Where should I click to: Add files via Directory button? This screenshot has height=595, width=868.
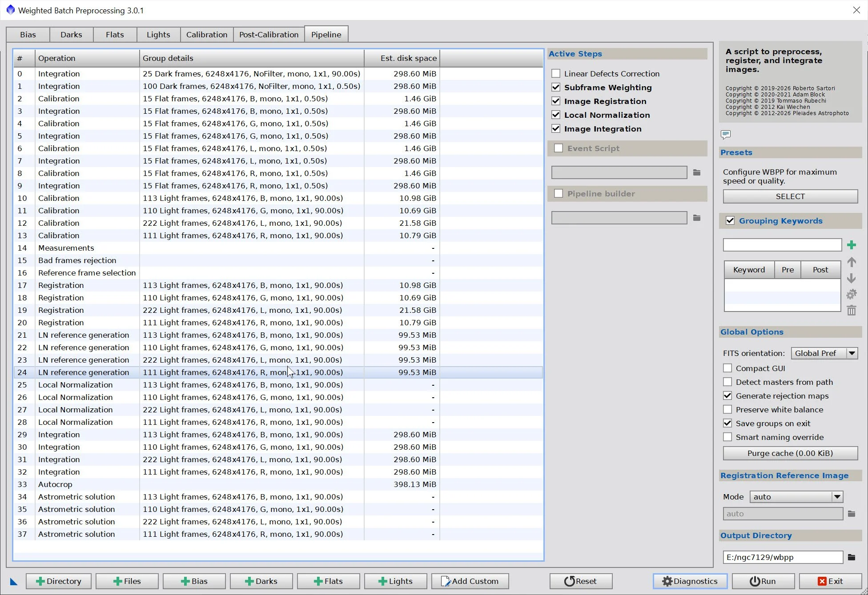pyautogui.click(x=59, y=581)
